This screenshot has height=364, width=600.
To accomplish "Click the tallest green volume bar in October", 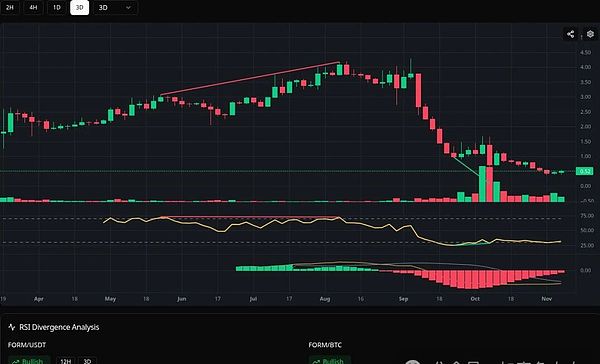I will [x=483, y=184].
